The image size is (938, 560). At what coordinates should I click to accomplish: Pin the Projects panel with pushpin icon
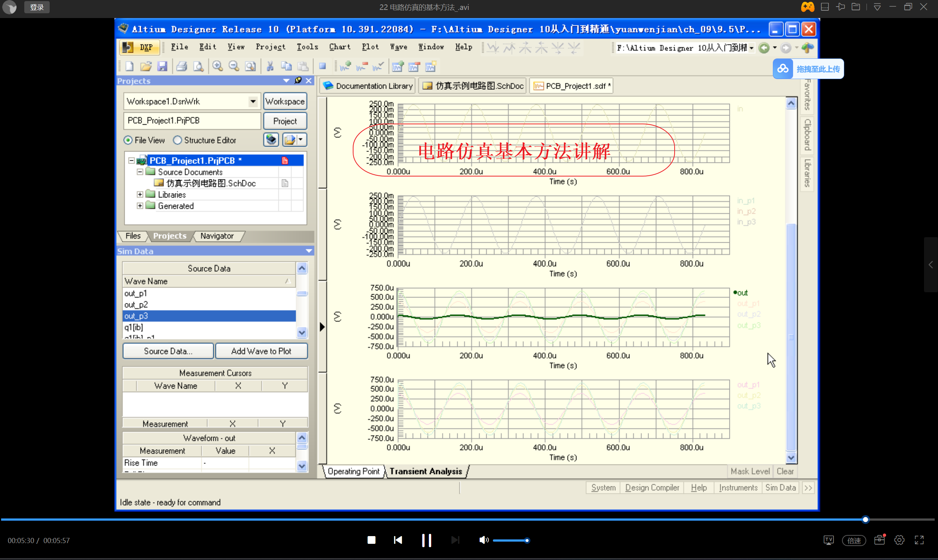tap(298, 81)
